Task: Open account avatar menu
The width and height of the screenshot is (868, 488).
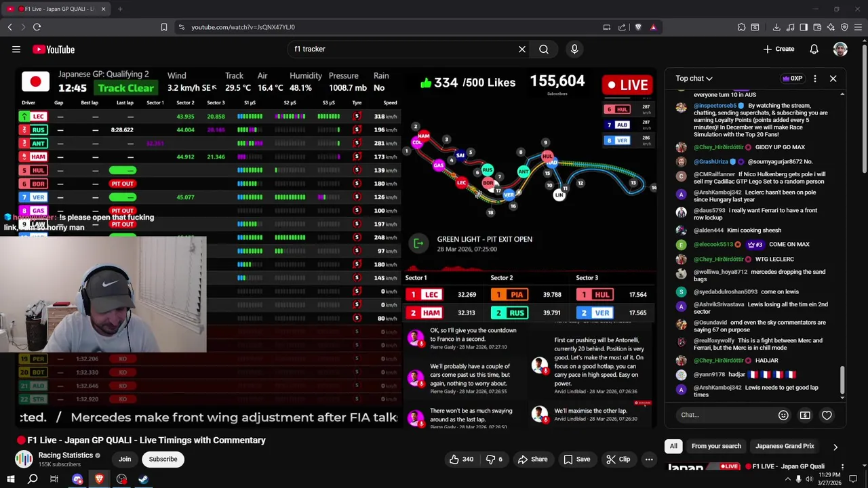Action: (840, 49)
